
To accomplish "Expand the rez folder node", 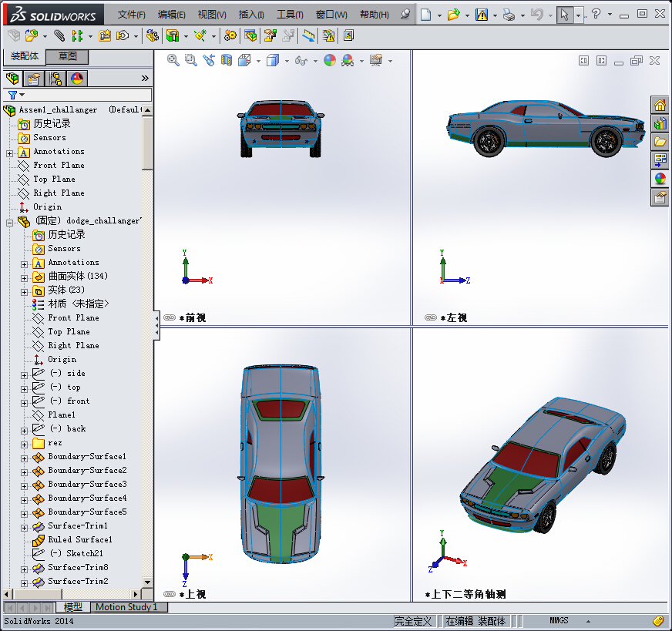I will [25, 445].
